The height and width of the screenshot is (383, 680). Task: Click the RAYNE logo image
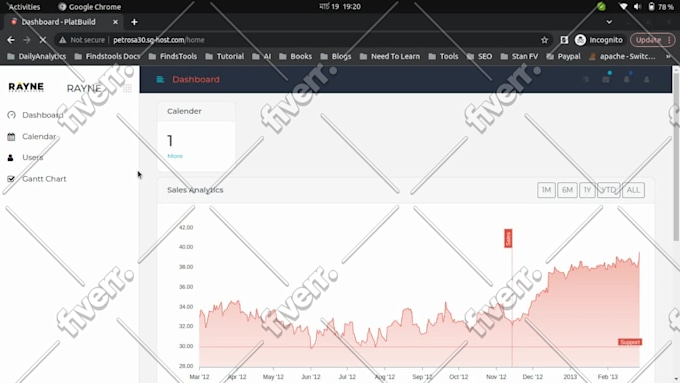[26, 87]
